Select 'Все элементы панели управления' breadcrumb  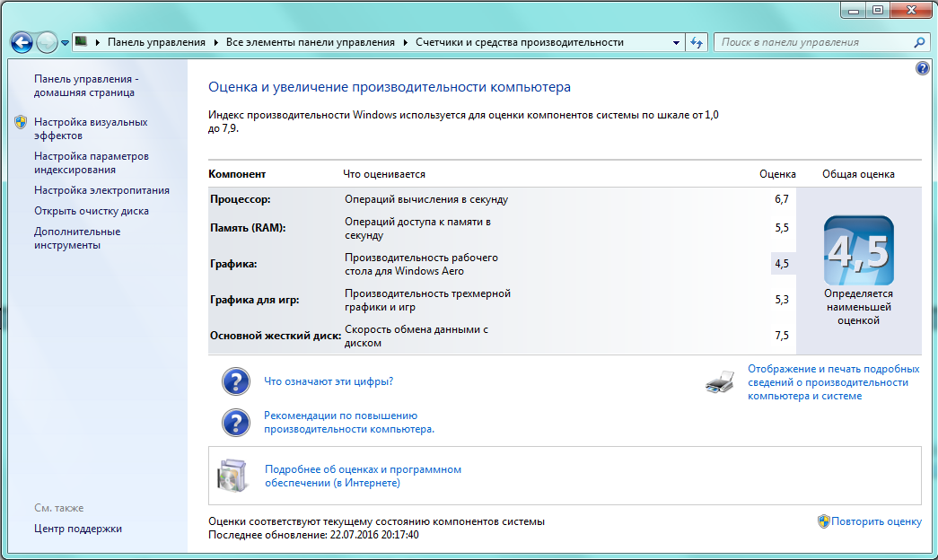pyautogui.click(x=310, y=42)
